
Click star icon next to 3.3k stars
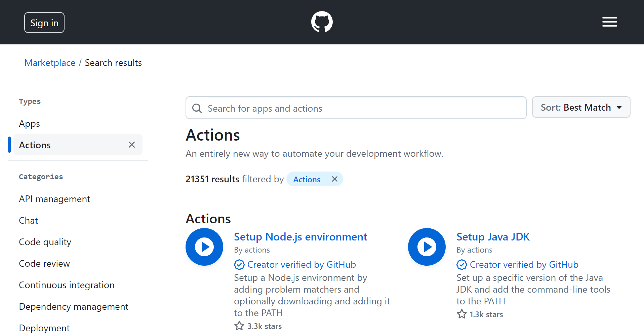(x=239, y=326)
